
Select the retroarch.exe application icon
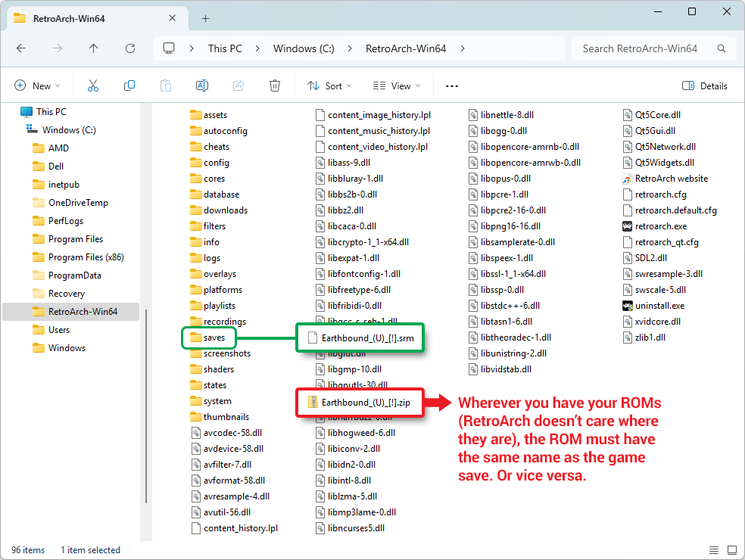pyautogui.click(x=627, y=226)
